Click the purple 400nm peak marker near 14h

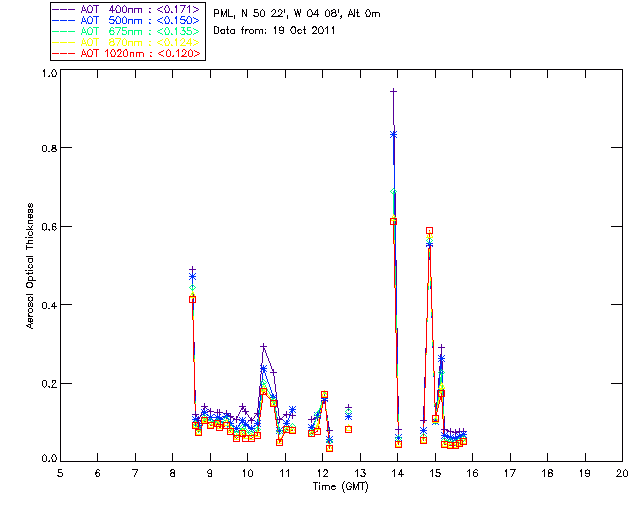point(393,91)
